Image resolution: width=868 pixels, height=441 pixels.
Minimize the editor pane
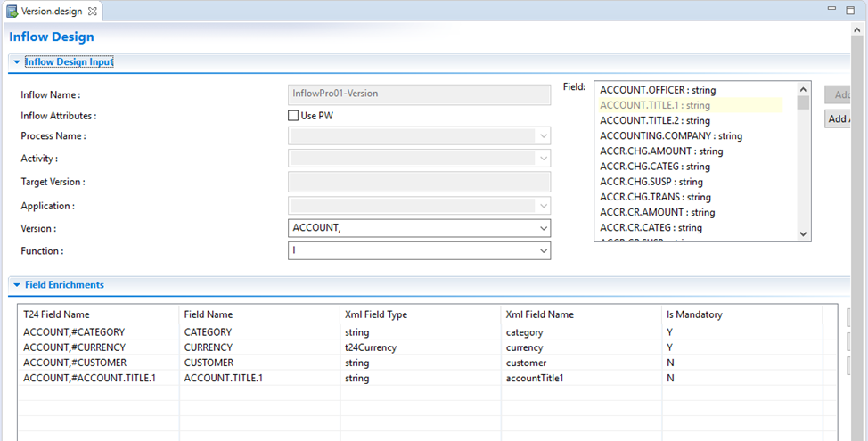(x=831, y=9)
